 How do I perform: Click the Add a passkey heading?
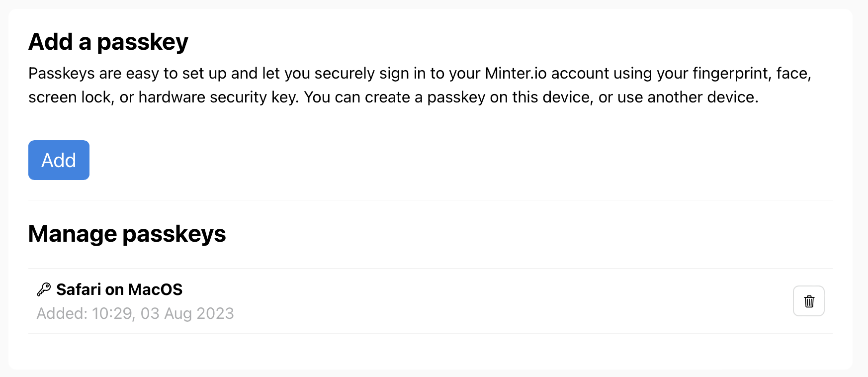(x=108, y=42)
